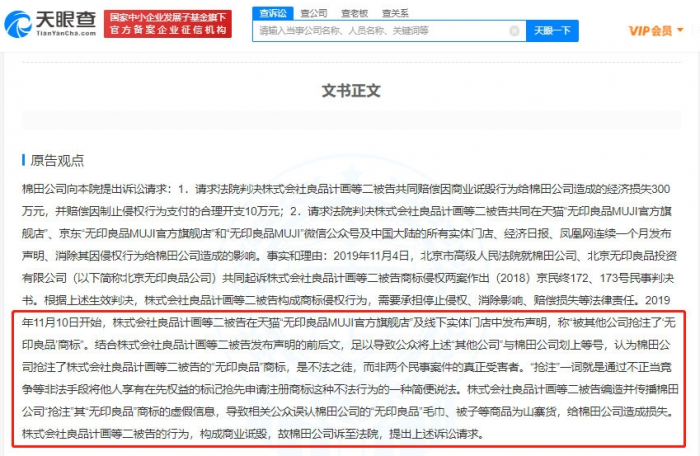The height and width of the screenshot is (456, 700).
Task: Click the line beginning 有限公司（以下简称北京无印良品公司）
Action: [x=348, y=278]
